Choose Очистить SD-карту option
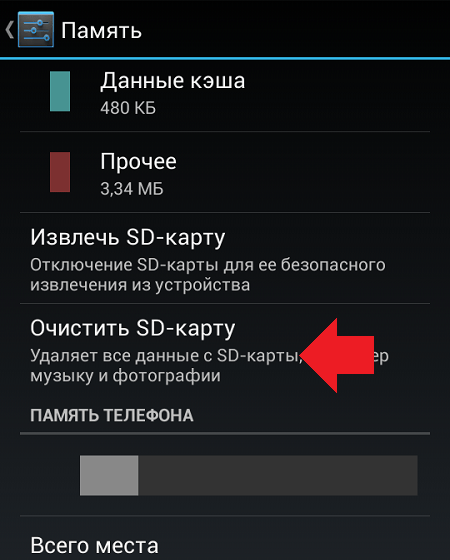The height and width of the screenshot is (560, 450). [x=225, y=349]
